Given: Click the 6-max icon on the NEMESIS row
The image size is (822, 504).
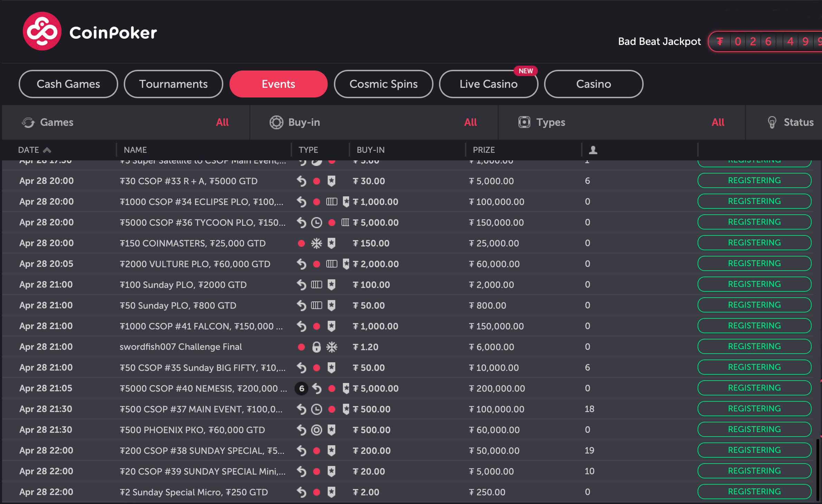Looking at the screenshot, I should pyautogui.click(x=301, y=388).
